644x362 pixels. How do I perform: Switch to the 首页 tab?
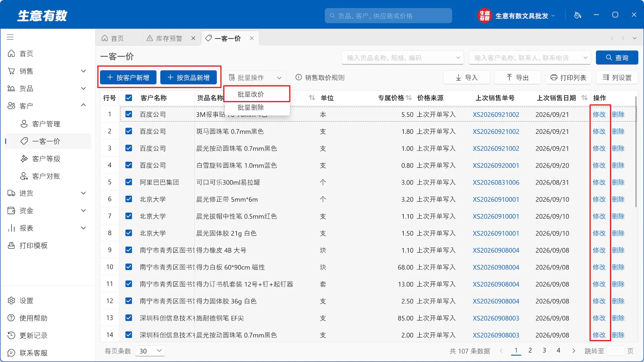(x=117, y=39)
